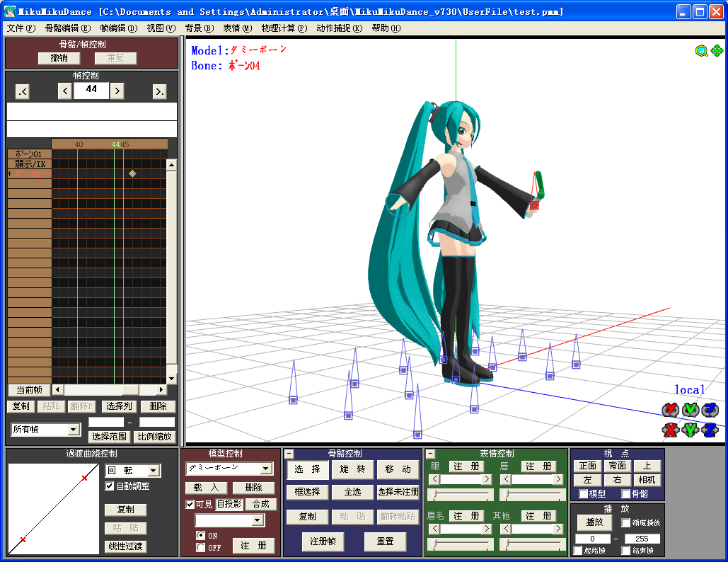Select the OFF radio button
Viewport: 728px width, 562px height.
tap(201, 547)
